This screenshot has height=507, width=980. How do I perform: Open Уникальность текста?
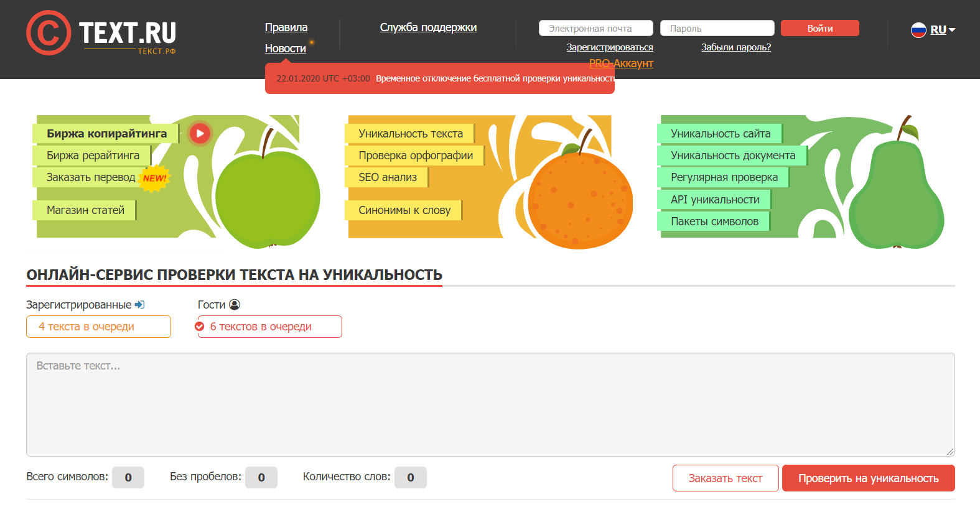(410, 134)
